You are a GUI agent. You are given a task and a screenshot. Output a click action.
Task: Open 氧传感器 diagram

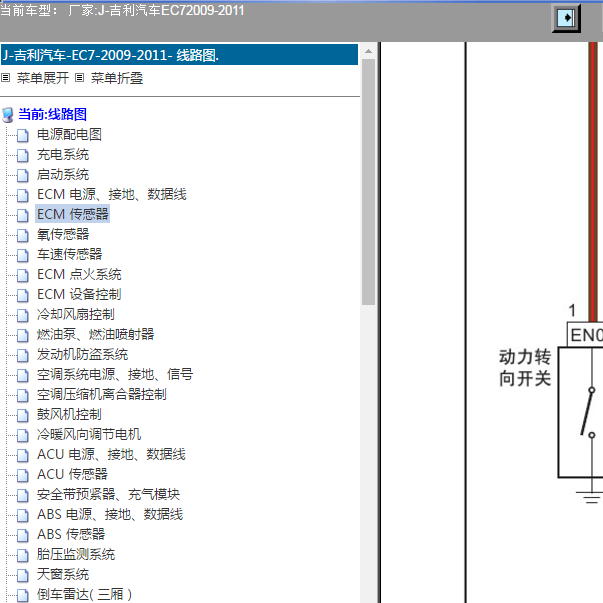(63, 235)
